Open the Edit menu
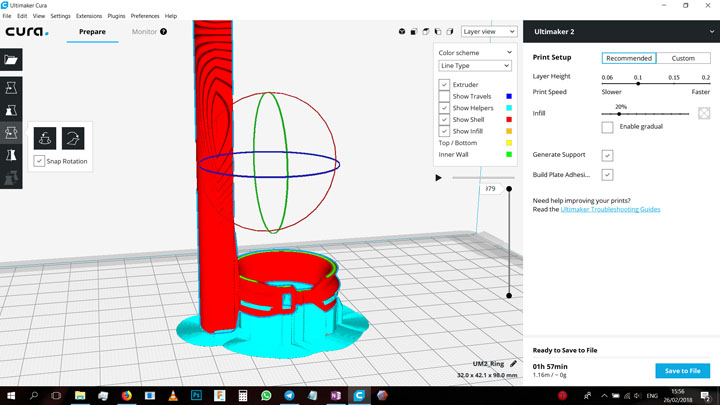Image resolution: width=720 pixels, height=405 pixels. coord(22,16)
